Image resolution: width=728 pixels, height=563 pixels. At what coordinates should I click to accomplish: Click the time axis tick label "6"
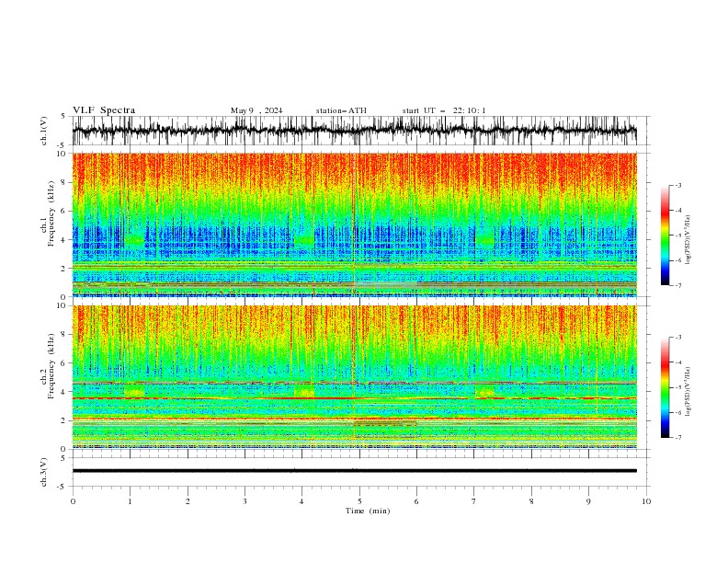coord(416,501)
